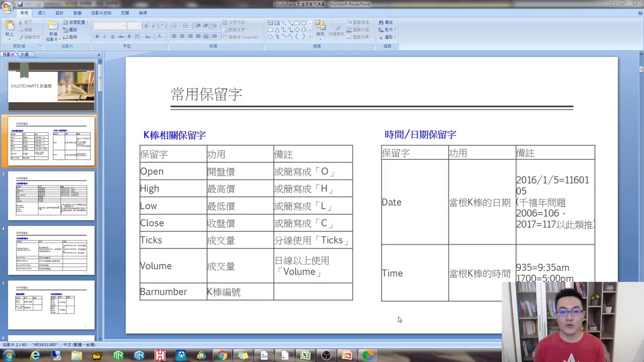Center the paragraph text

tap(182, 37)
